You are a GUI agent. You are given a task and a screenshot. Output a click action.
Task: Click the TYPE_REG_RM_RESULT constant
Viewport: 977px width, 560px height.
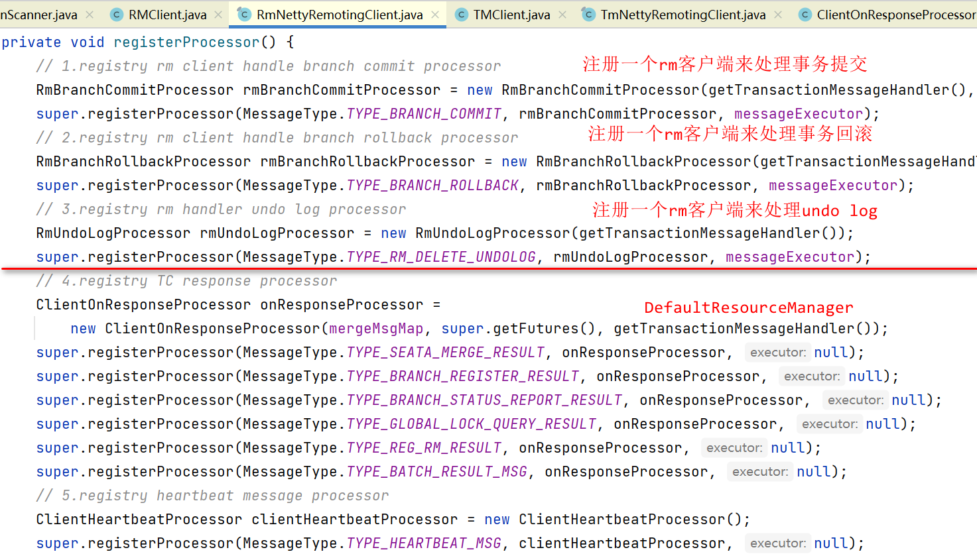pyautogui.click(x=424, y=448)
